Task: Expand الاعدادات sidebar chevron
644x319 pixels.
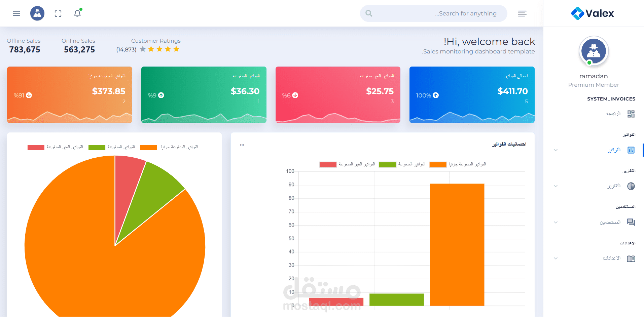Action: tap(556, 258)
